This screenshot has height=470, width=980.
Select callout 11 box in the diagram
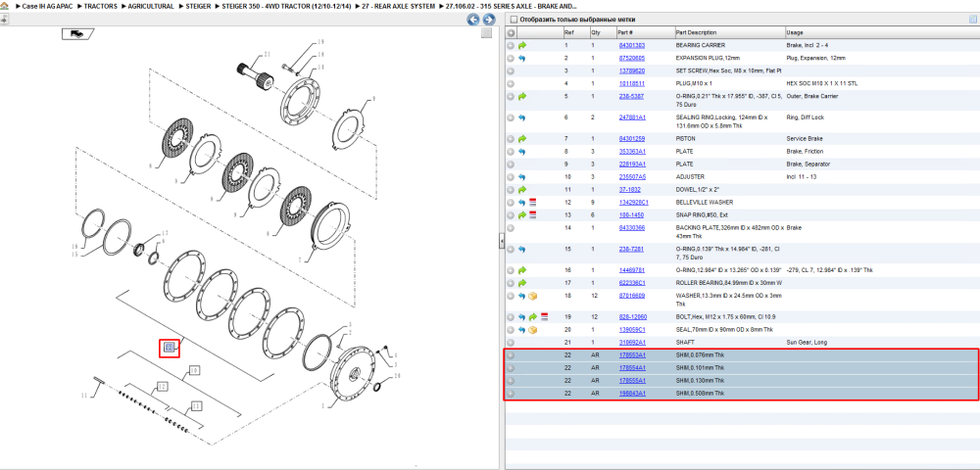[196, 406]
